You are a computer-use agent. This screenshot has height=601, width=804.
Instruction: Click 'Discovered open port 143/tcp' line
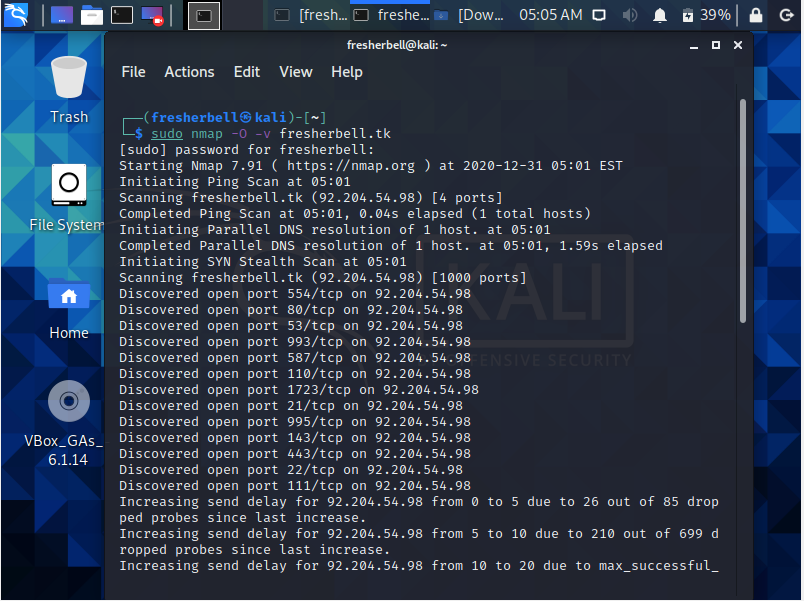(x=295, y=437)
